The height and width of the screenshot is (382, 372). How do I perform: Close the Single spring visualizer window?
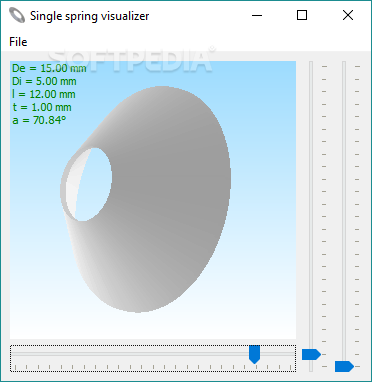click(348, 15)
